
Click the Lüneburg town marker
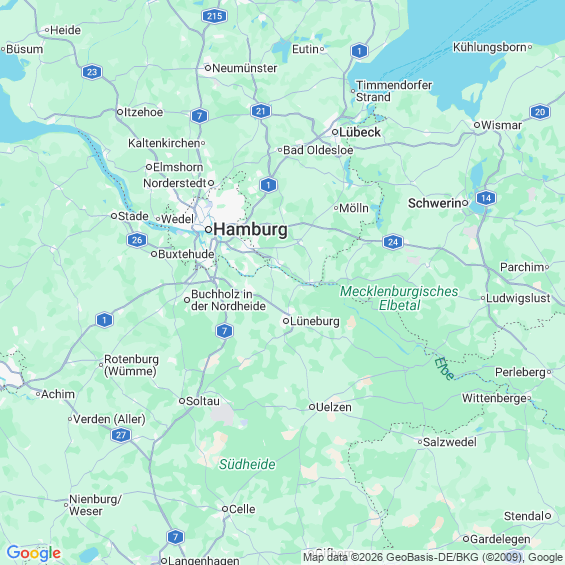pyautogui.click(x=286, y=321)
